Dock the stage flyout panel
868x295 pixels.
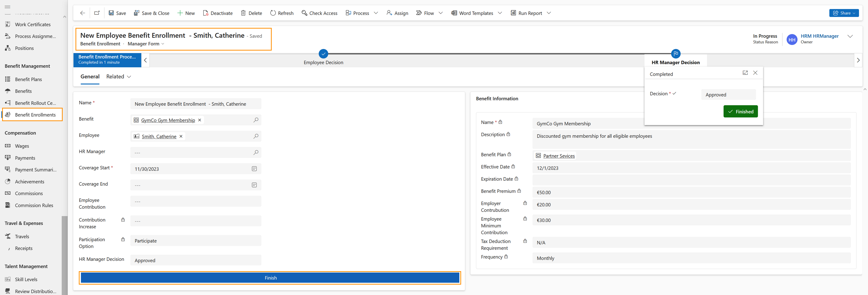click(745, 73)
